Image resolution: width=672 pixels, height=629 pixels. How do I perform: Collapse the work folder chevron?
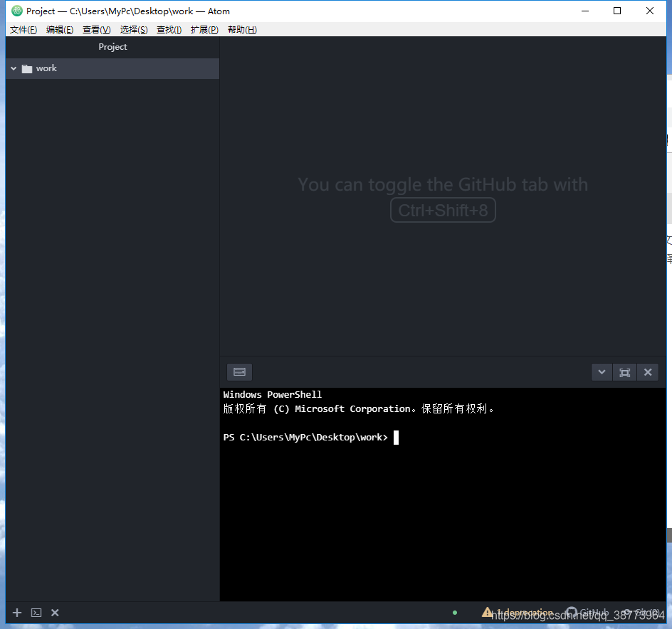pos(14,68)
